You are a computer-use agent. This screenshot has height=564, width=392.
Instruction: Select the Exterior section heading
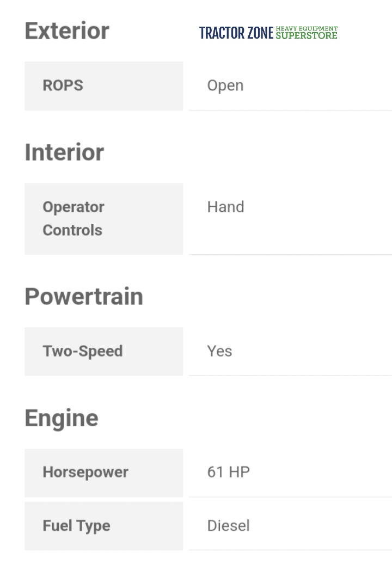point(67,30)
